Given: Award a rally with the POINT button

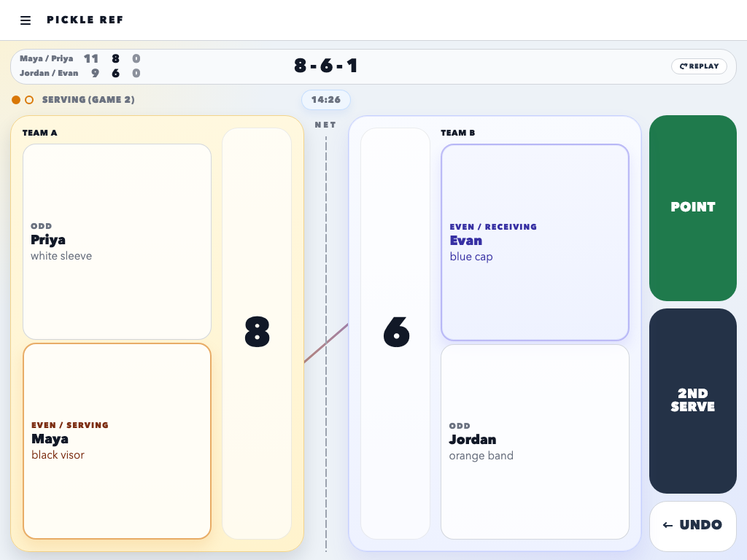Looking at the screenshot, I should coord(692,208).
